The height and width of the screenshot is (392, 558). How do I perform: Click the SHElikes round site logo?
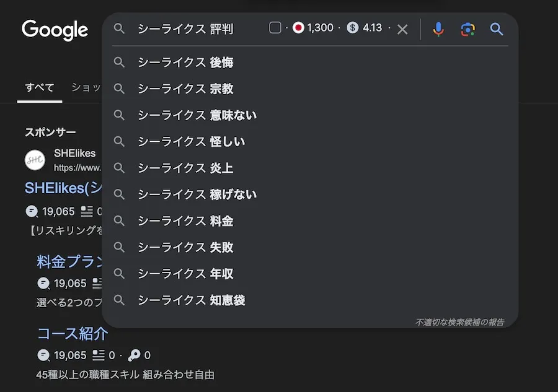point(35,160)
